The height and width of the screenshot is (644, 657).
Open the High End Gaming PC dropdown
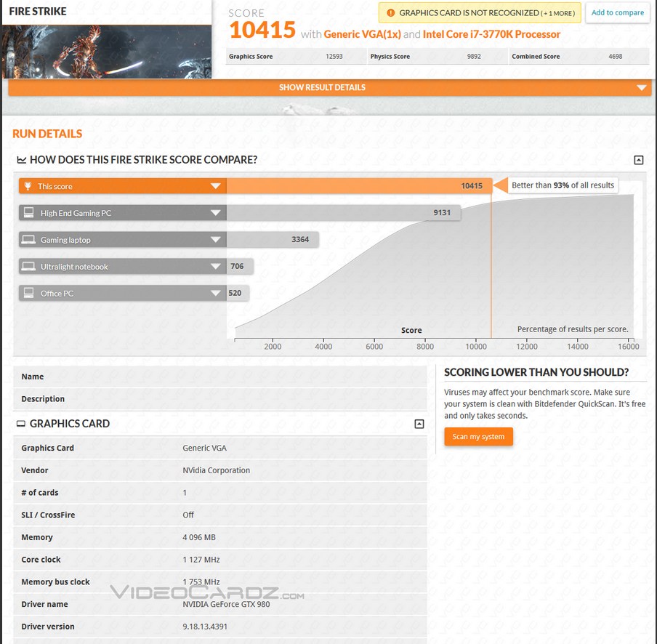[x=215, y=213]
